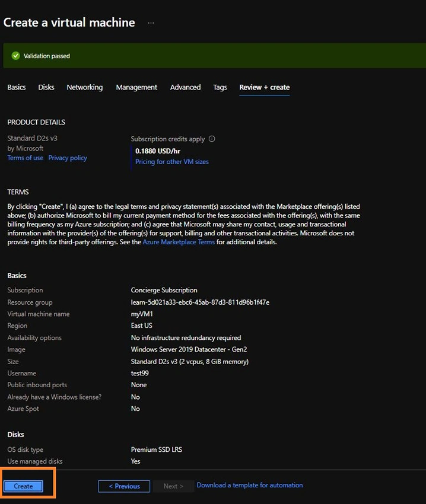Click No infrastructure redundancy required value
Viewport: 426px width, 504px height.
[186, 337]
